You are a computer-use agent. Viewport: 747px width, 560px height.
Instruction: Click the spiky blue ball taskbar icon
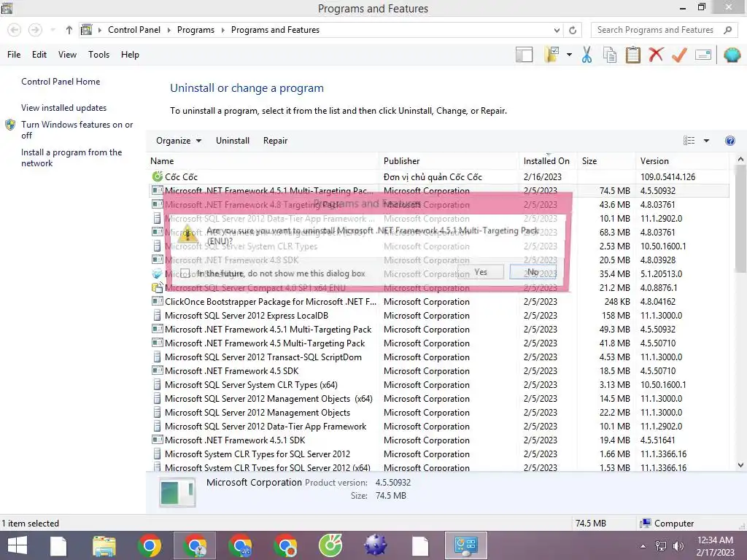coord(376,545)
